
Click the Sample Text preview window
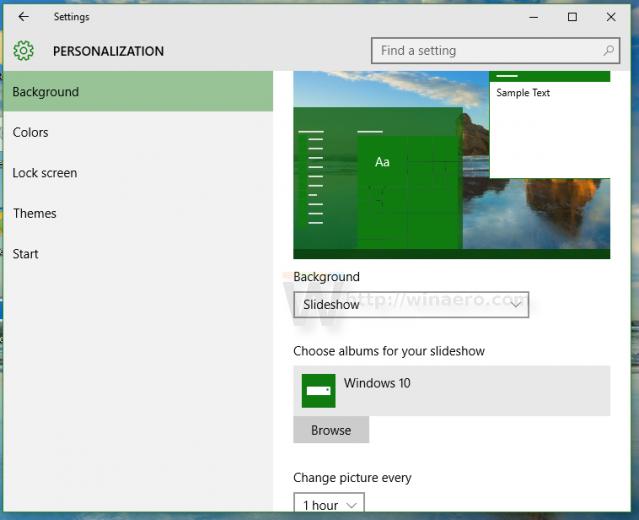coord(549,125)
